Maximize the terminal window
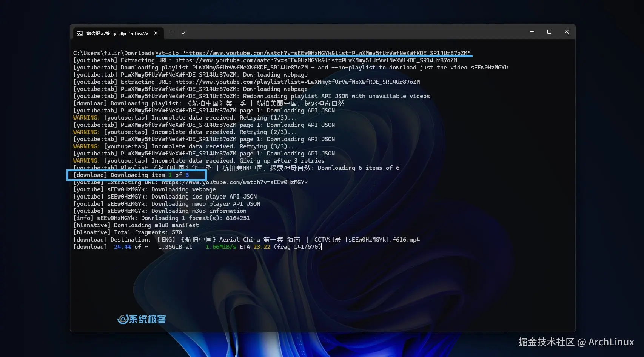The width and height of the screenshot is (644, 357). (549, 32)
